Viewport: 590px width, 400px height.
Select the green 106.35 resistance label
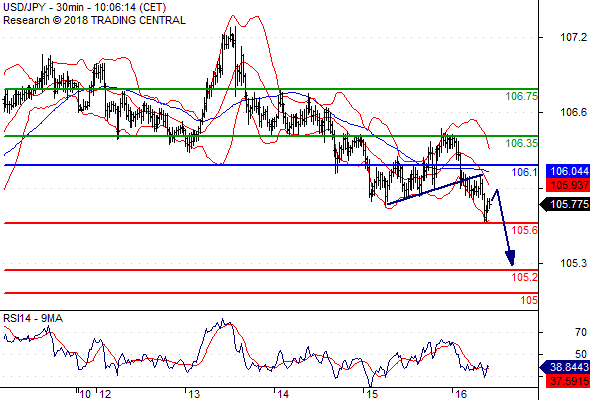521,143
